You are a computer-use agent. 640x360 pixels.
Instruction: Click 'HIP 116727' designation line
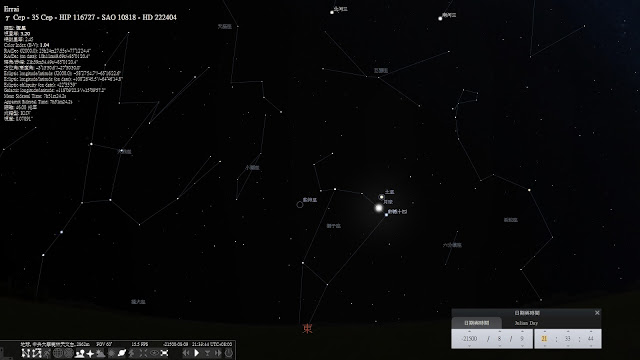(77, 17)
